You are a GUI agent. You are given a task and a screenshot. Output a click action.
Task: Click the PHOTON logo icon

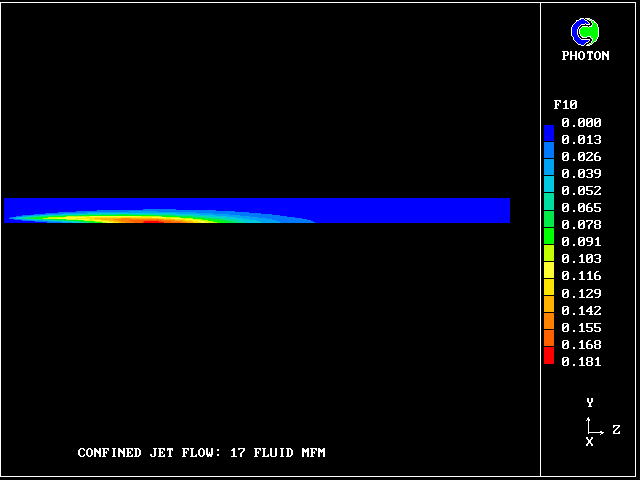click(585, 32)
